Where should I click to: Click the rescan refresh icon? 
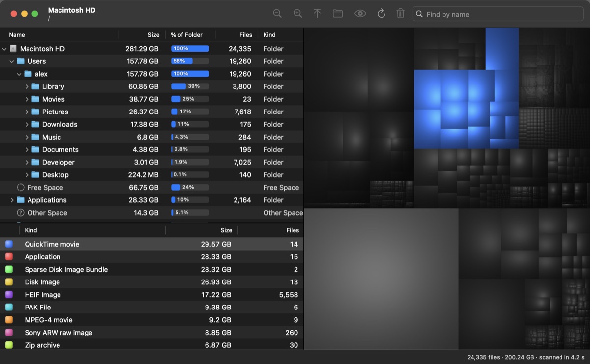[381, 14]
